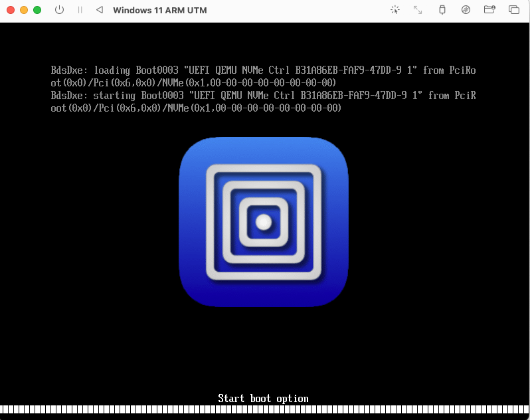Viewport: 530px width, 420px height.
Task: Click the display resize arrows icon
Action: click(x=418, y=10)
